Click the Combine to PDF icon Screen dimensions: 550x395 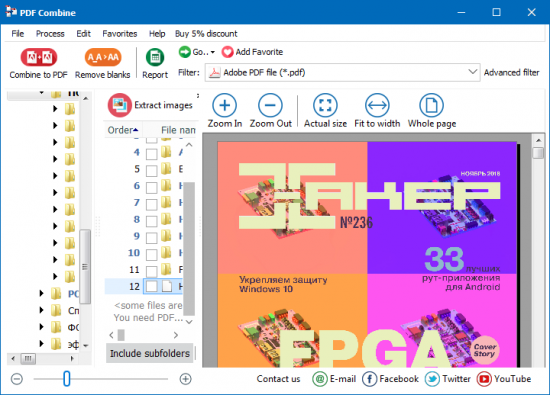point(39,57)
